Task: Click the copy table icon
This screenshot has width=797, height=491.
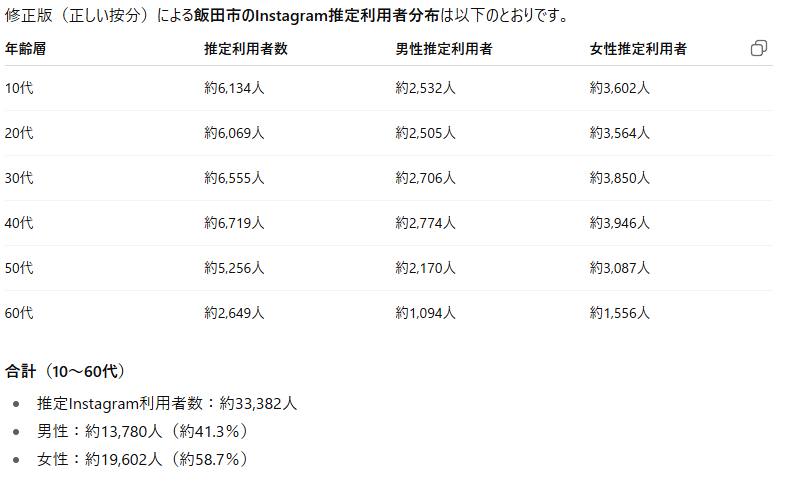Action: coord(759,49)
